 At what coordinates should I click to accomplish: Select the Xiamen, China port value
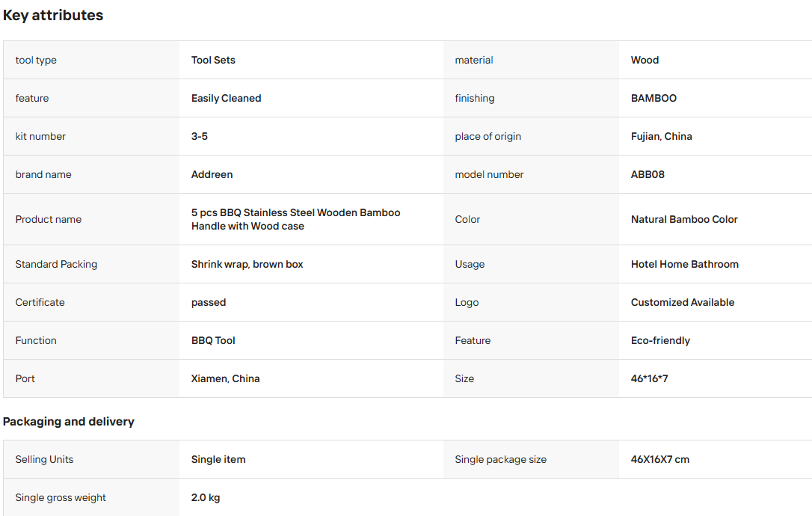[x=225, y=378]
